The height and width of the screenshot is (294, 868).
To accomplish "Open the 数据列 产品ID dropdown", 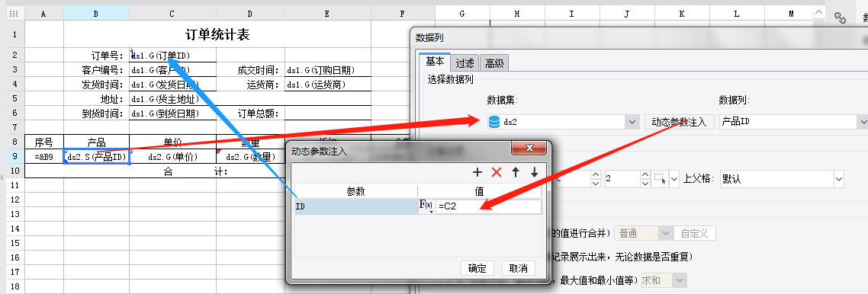I will 862,122.
